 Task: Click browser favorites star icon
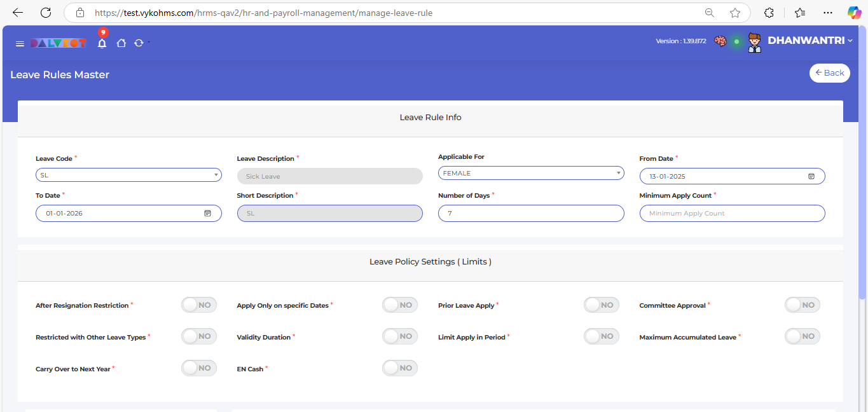[735, 13]
